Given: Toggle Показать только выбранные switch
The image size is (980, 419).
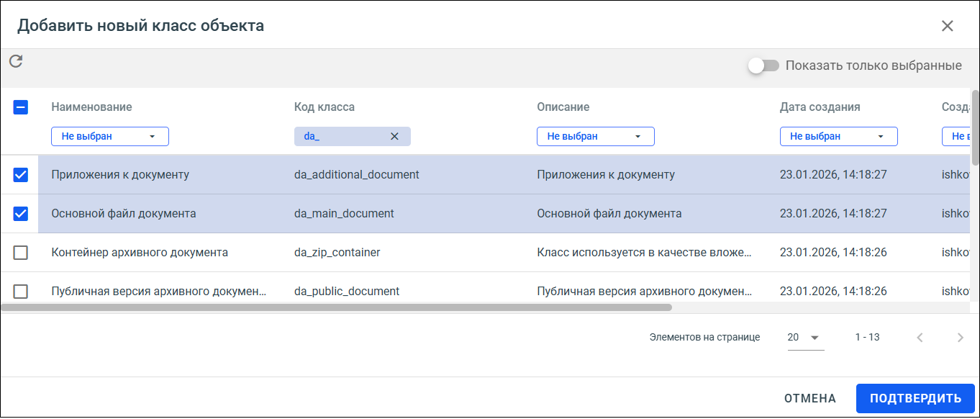Looking at the screenshot, I should point(763,66).
